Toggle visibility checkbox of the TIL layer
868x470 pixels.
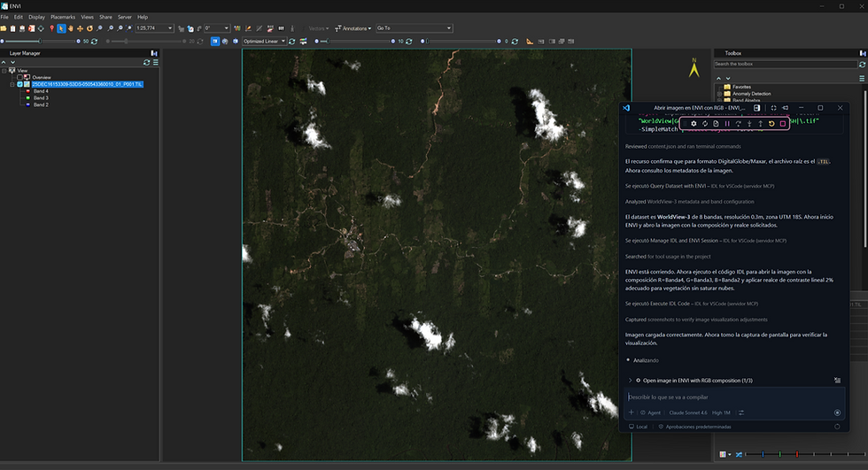tap(19, 85)
